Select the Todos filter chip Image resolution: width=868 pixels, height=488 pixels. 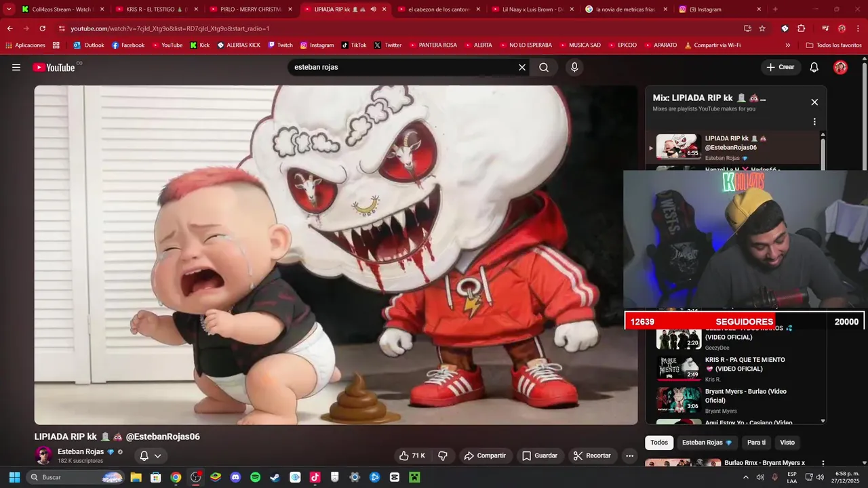pos(659,443)
